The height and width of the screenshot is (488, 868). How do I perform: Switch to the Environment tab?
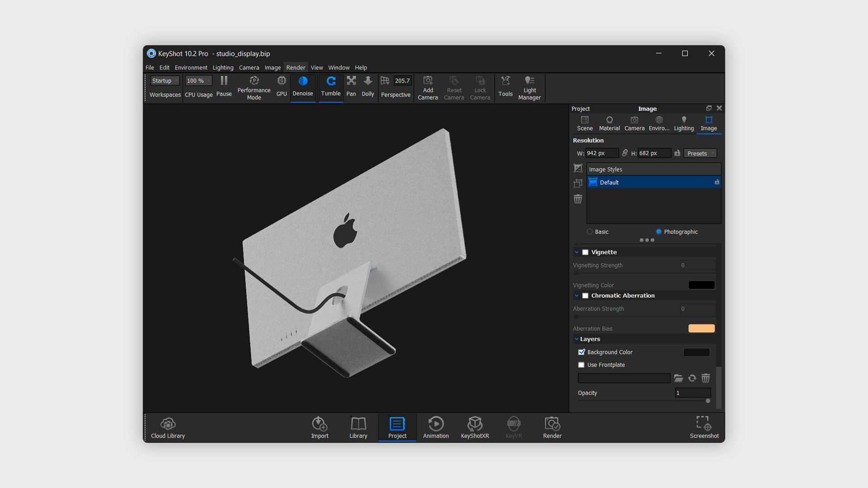pos(659,124)
